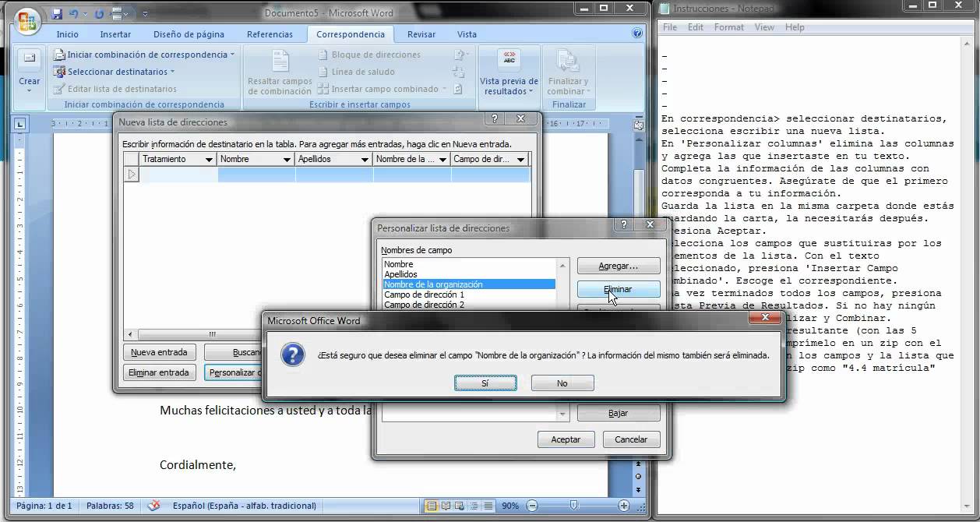Viewport: 980px width, 522px height.
Task: Open Finalizar y combinar menu
Action: [569, 72]
